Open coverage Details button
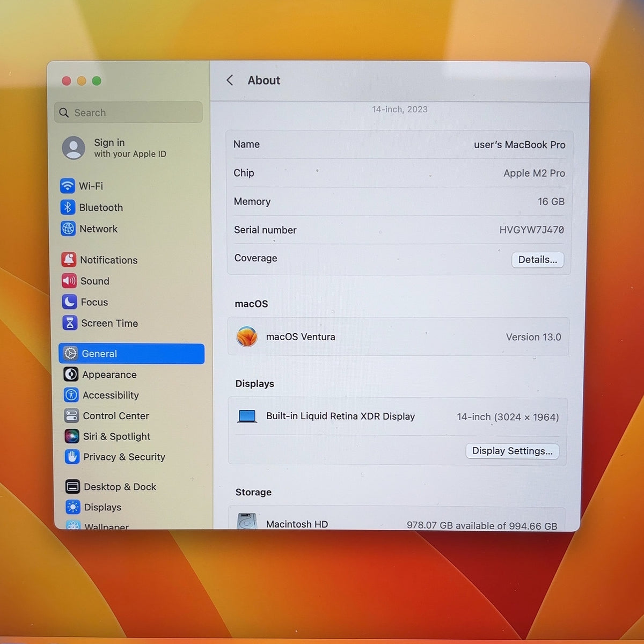The image size is (644, 644). pos(538,260)
